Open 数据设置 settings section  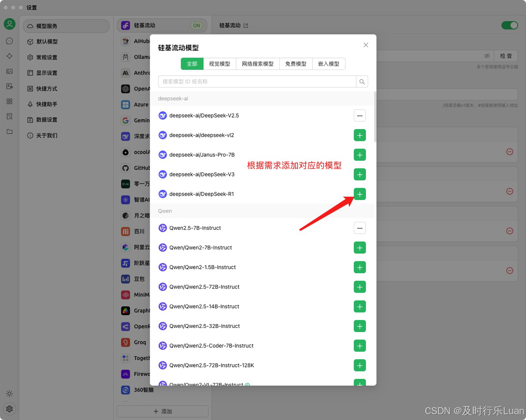66,120
